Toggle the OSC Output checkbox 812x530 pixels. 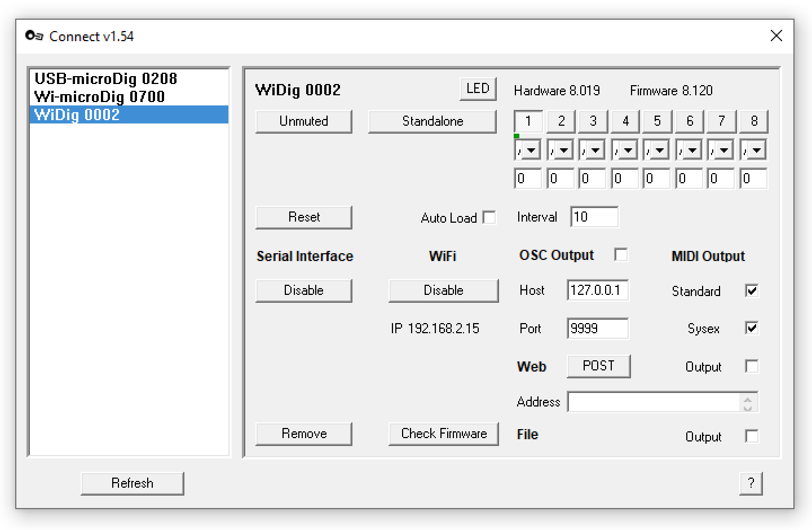click(x=621, y=255)
